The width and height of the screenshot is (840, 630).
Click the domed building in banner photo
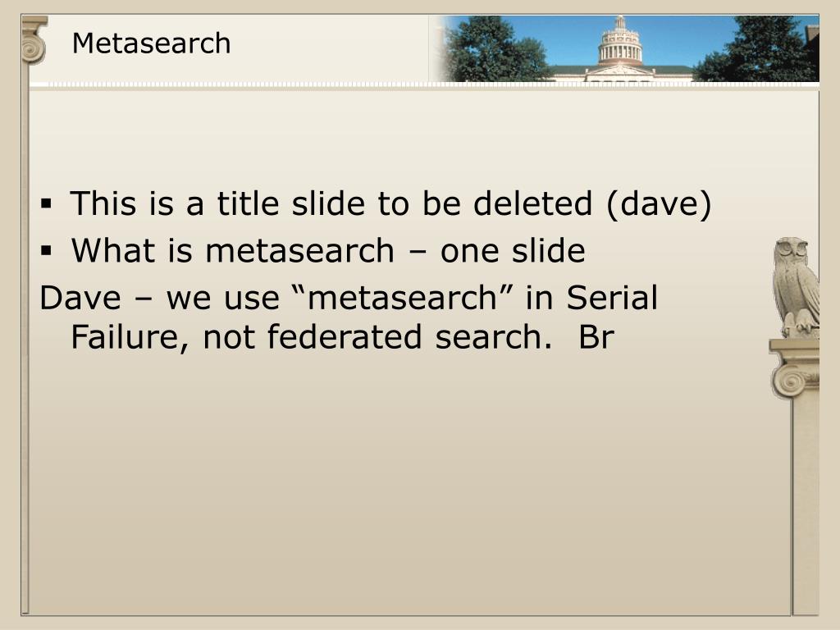[x=620, y=52]
